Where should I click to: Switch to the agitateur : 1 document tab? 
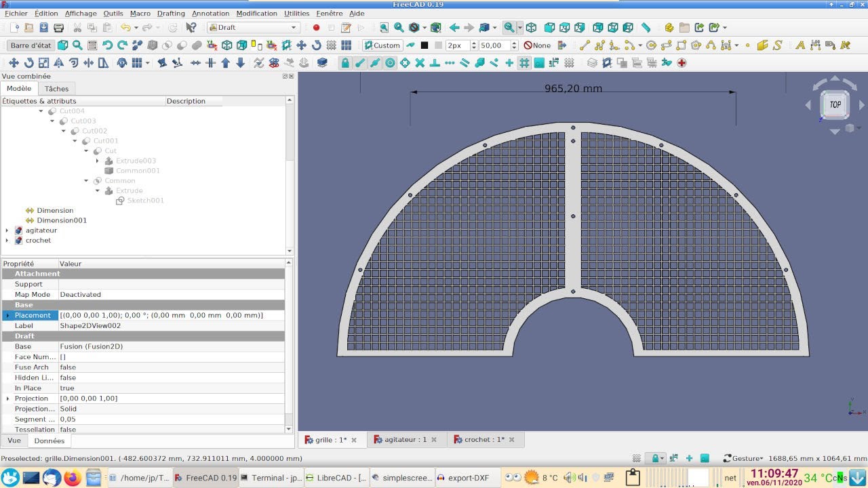[x=407, y=439]
